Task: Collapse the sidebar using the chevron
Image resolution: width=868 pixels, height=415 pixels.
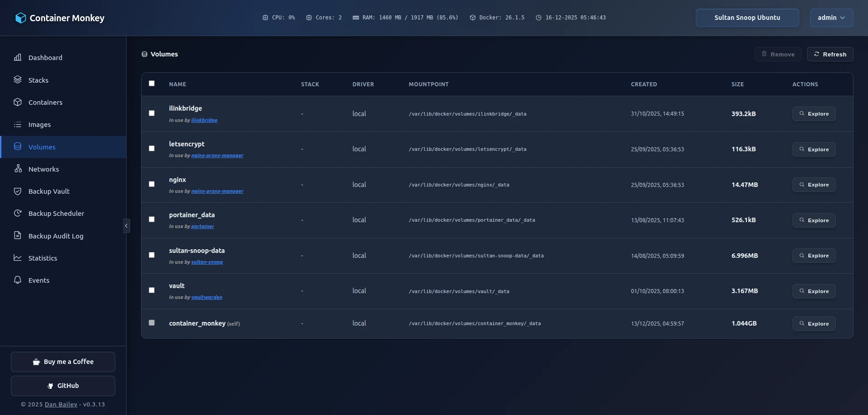Action: point(126,225)
